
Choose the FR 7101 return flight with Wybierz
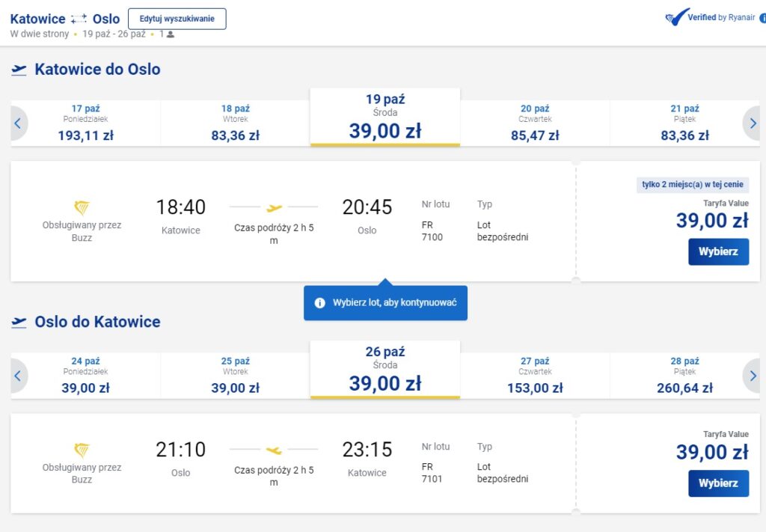[x=718, y=483]
